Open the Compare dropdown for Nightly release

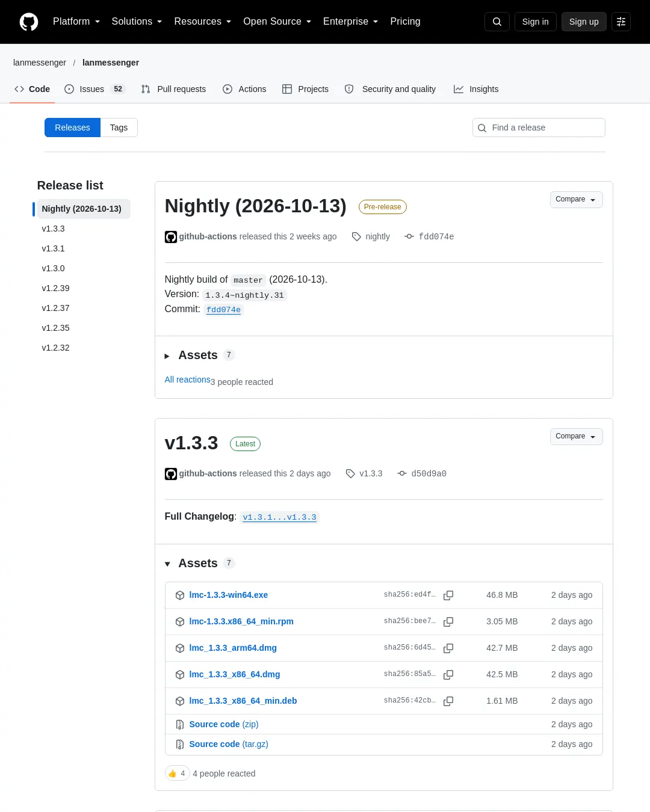[576, 200]
